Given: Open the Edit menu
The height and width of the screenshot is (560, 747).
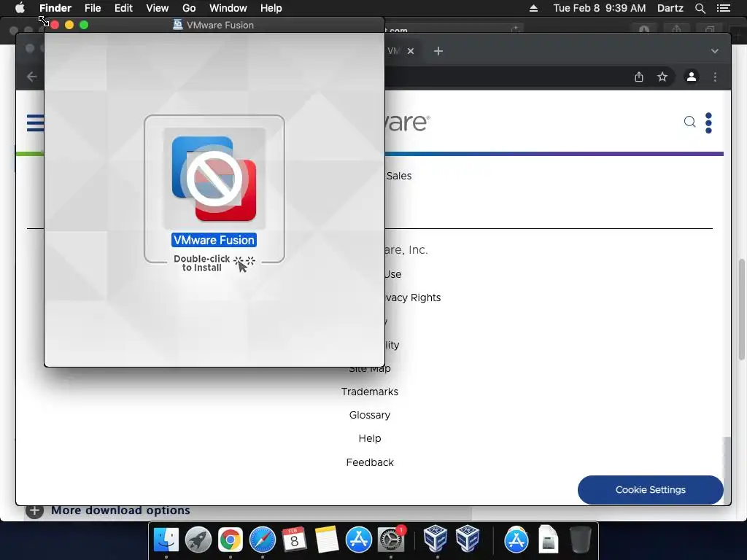Looking at the screenshot, I should tap(123, 8).
